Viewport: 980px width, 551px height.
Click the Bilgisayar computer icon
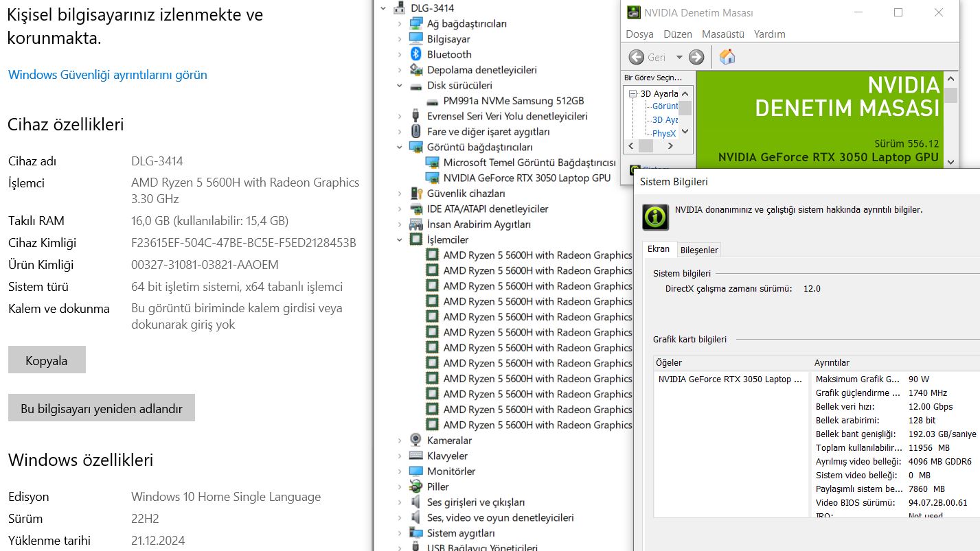(415, 39)
